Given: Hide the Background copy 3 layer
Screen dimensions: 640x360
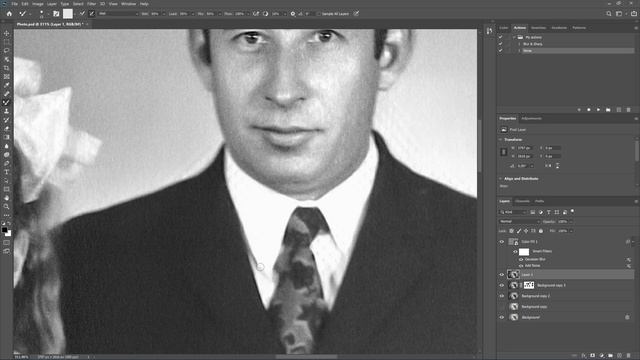Looking at the screenshot, I should (x=502, y=285).
